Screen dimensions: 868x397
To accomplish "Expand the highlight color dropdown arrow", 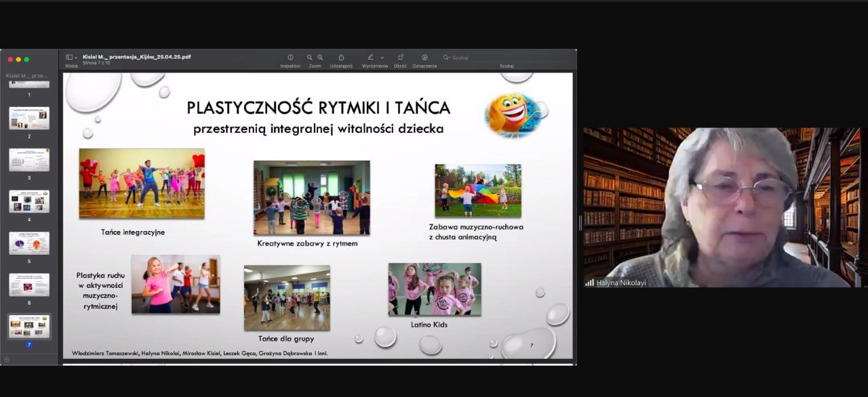I will coord(382,58).
